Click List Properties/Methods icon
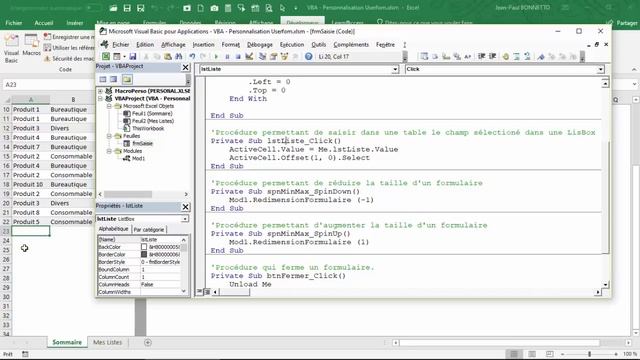640x360 pixels. click(x=424, y=56)
